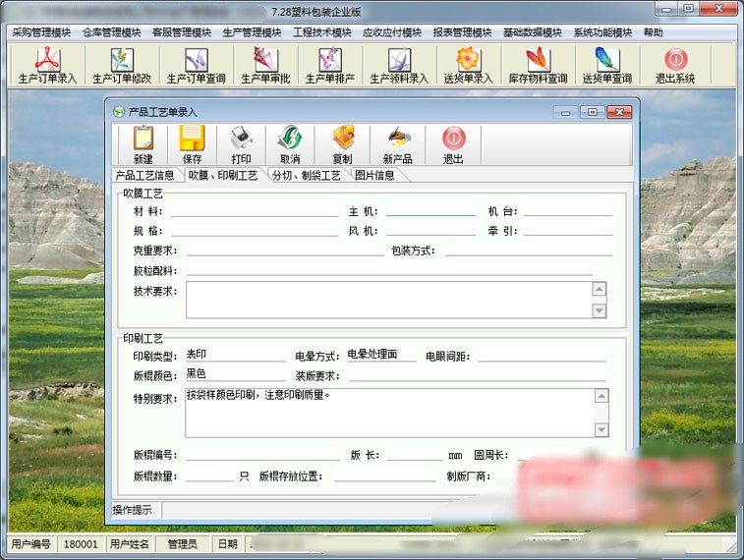744x560 pixels.
Task: Open 工程技术模块 menu
Action: pyautogui.click(x=322, y=32)
